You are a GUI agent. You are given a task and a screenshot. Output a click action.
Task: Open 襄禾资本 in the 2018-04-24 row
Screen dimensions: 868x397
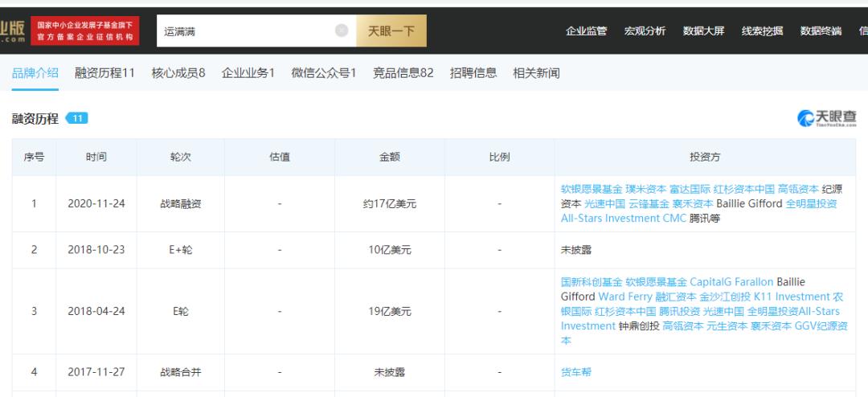point(771,325)
